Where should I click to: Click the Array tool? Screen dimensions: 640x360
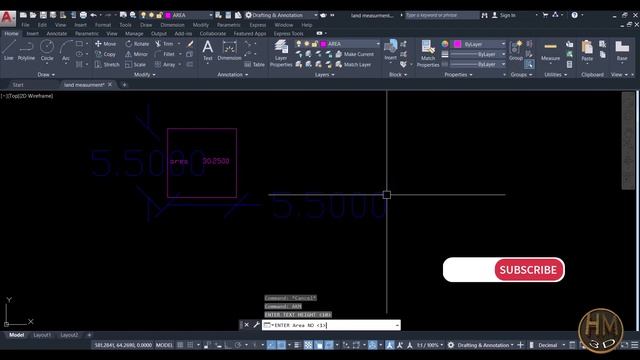[x=165, y=64]
